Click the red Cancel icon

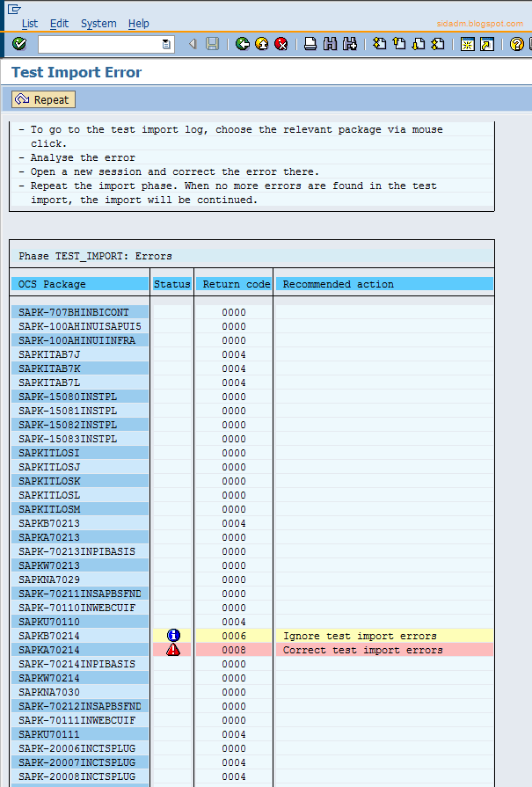pos(281,44)
